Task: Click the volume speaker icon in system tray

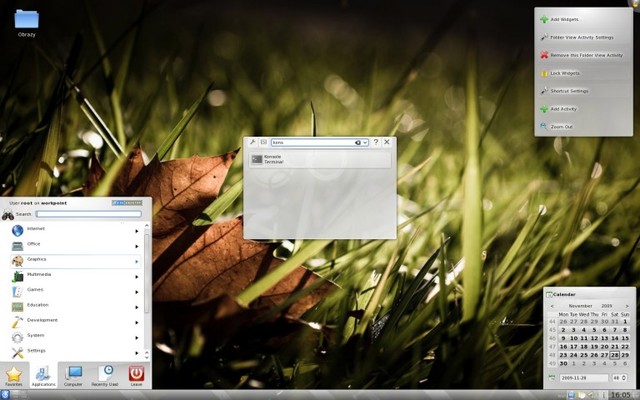Action: [x=591, y=395]
